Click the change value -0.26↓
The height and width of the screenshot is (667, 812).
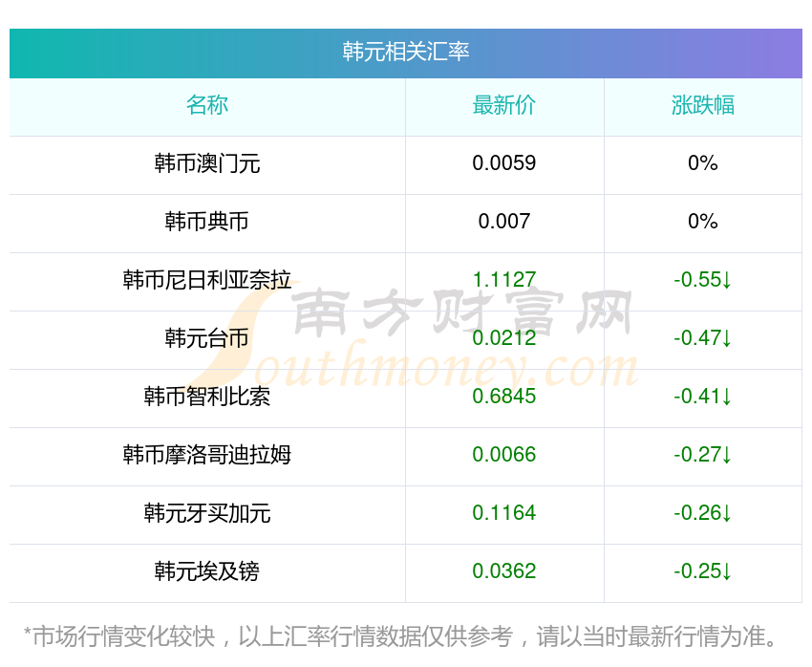click(x=703, y=513)
